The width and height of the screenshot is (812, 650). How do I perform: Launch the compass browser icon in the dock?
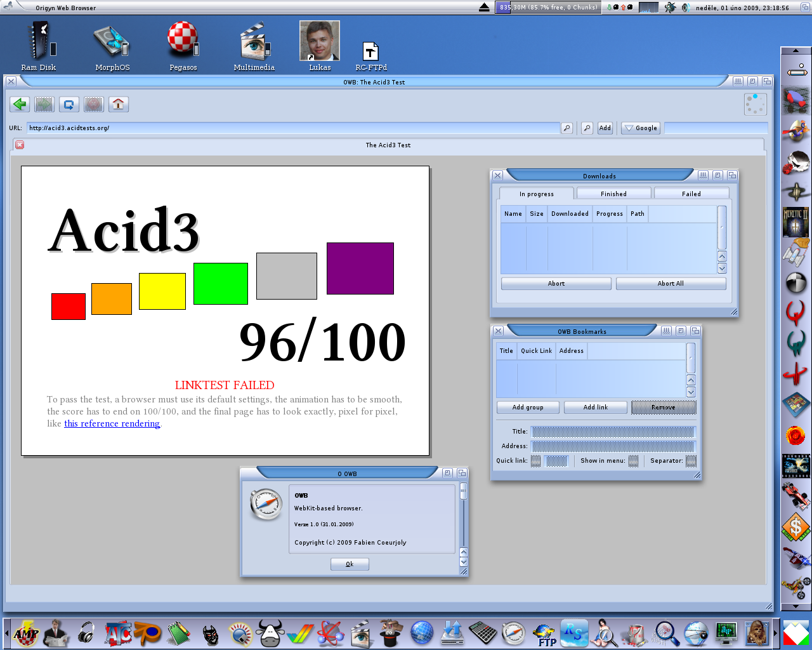tap(514, 633)
